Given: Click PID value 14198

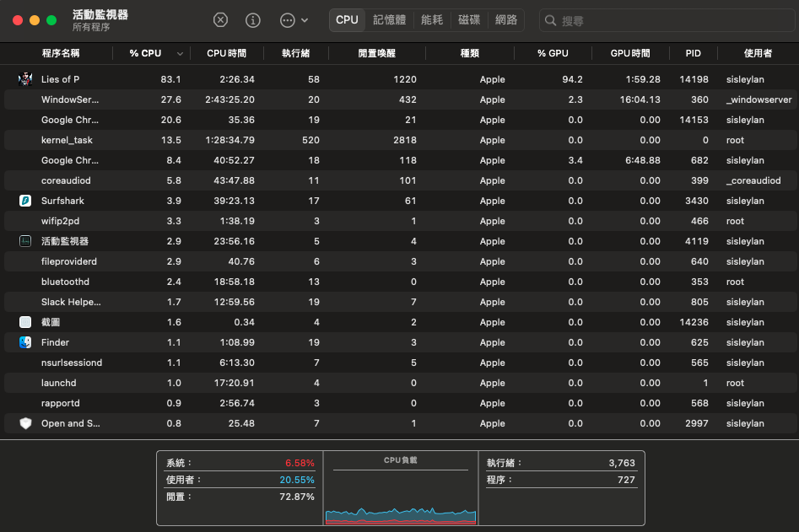Looking at the screenshot, I should (694, 79).
